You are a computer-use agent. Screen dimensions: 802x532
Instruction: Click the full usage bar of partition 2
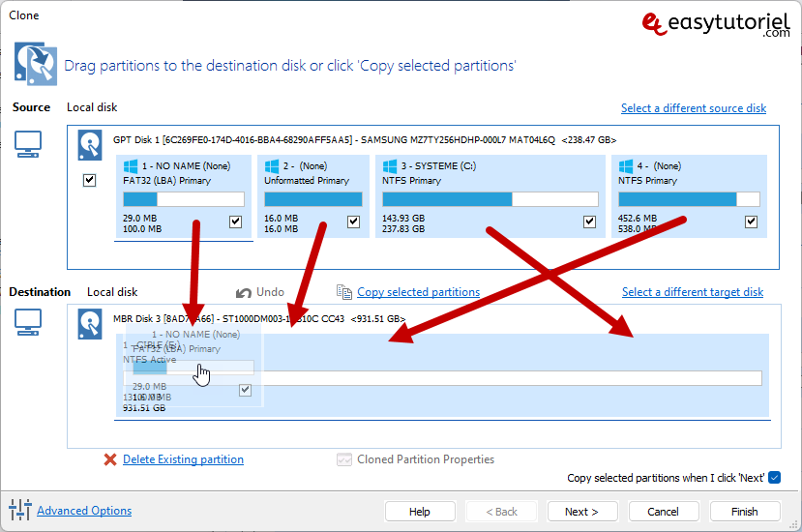pyautogui.click(x=313, y=199)
